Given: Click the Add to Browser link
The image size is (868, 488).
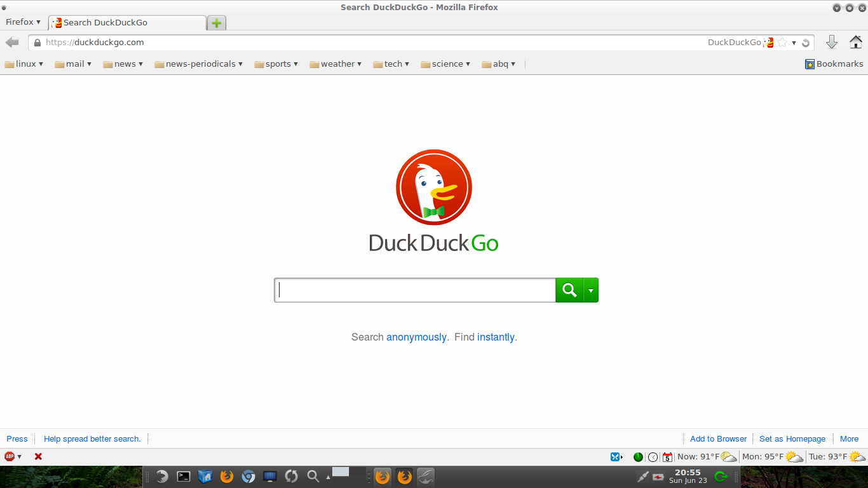Looking at the screenshot, I should 719,439.
